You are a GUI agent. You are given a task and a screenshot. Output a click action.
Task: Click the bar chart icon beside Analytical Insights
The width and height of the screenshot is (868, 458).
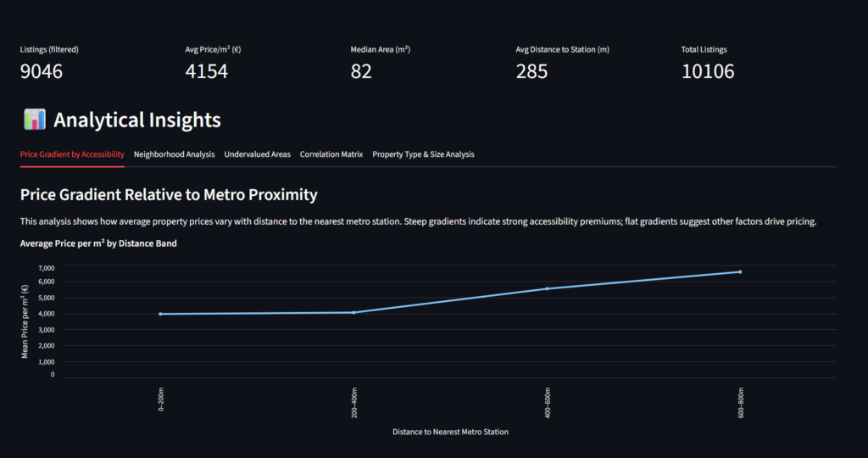(x=35, y=120)
